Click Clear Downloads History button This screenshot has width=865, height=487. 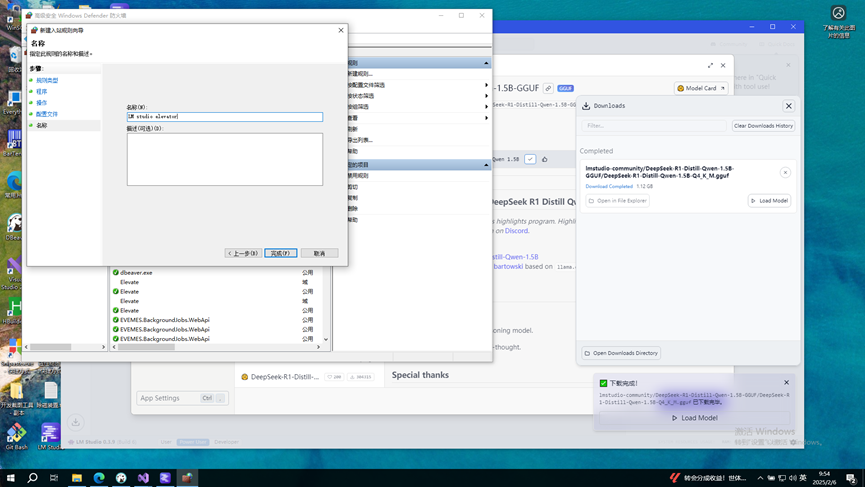(x=763, y=126)
